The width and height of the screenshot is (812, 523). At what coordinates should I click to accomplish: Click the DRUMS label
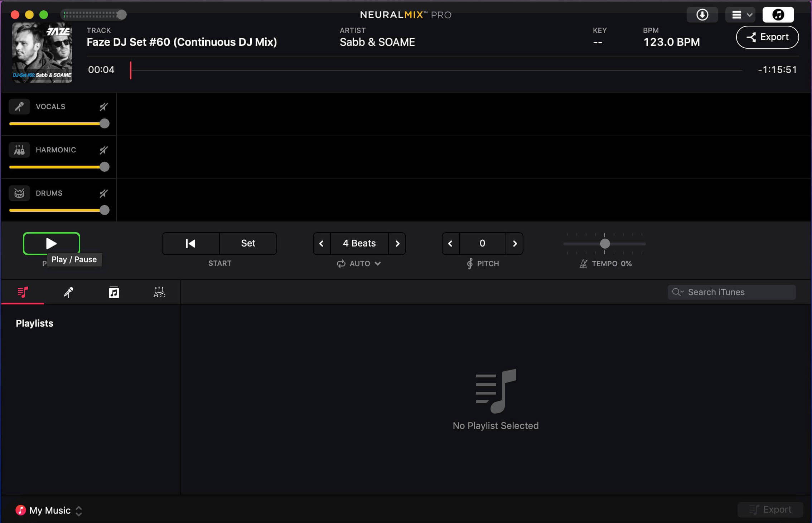point(49,193)
